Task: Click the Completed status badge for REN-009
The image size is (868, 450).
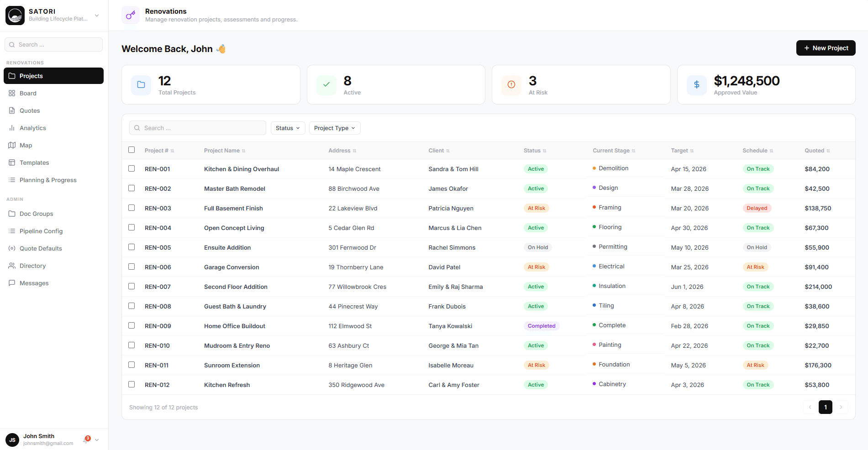Action: tap(542, 326)
